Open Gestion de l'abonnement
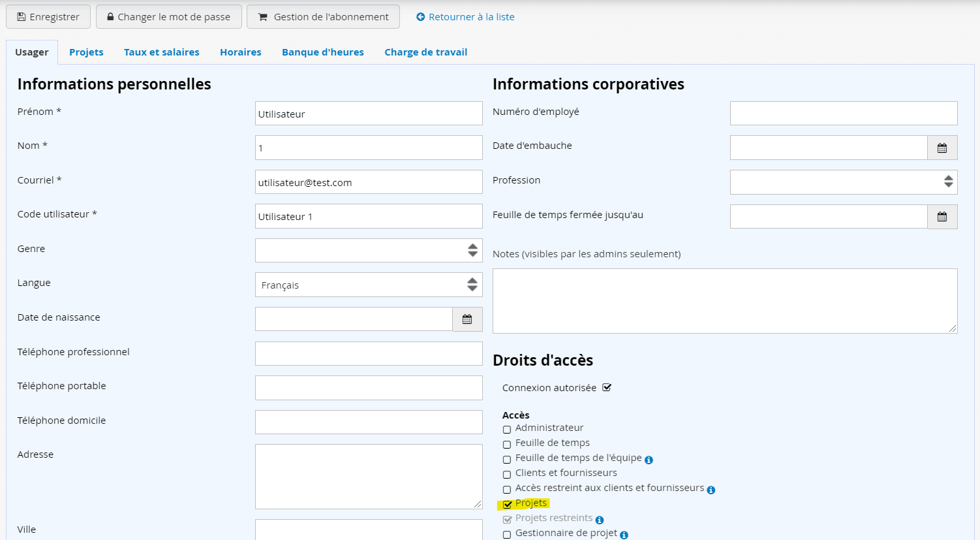 323,17
